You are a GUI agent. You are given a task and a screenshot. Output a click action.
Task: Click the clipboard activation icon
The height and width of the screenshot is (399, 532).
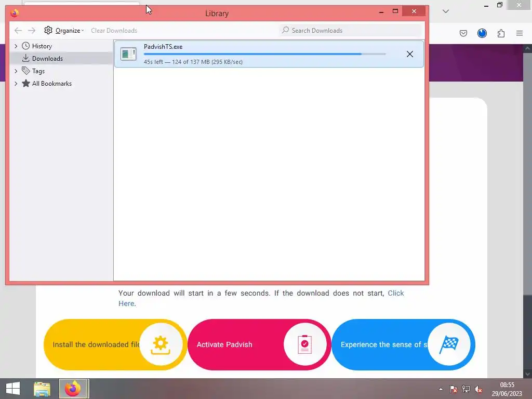coord(304,345)
